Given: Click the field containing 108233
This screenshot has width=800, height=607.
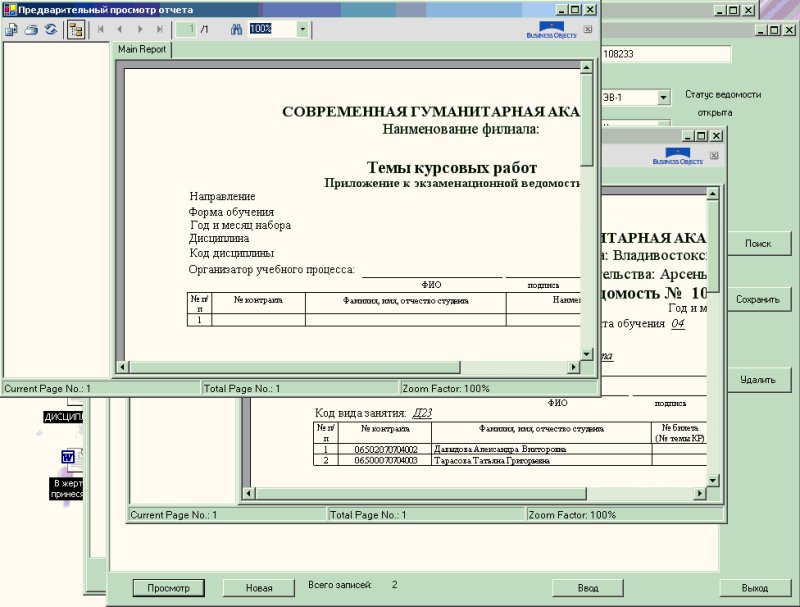Looking at the screenshot, I should [x=666, y=54].
